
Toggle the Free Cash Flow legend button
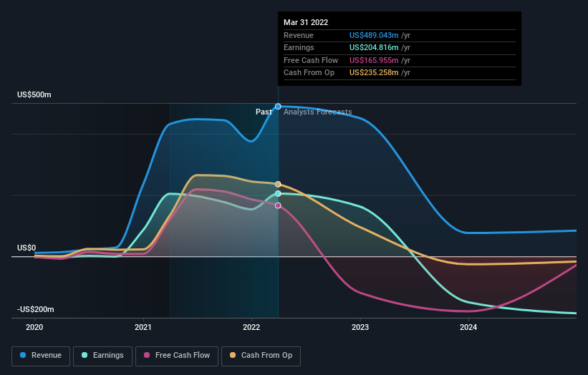click(x=177, y=356)
